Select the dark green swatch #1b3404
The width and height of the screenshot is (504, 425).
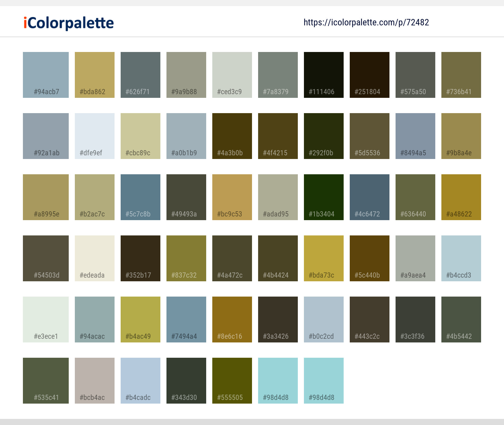coord(323,197)
